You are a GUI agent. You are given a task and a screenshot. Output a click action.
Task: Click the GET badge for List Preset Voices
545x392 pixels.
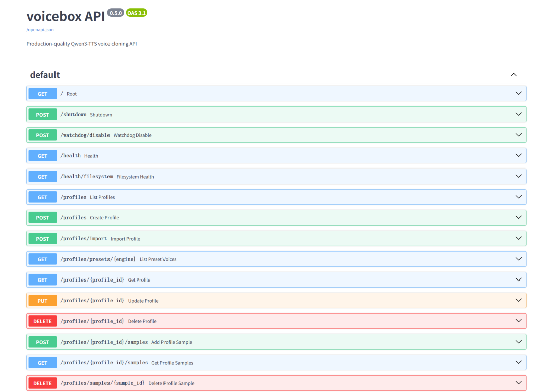(42, 259)
